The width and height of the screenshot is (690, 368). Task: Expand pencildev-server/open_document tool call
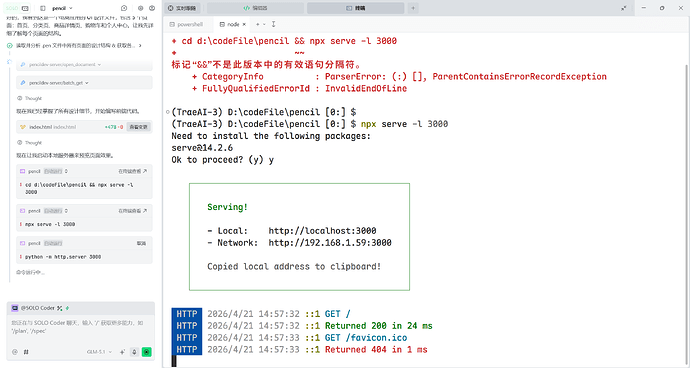pyautogui.click(x=84, y=65)
